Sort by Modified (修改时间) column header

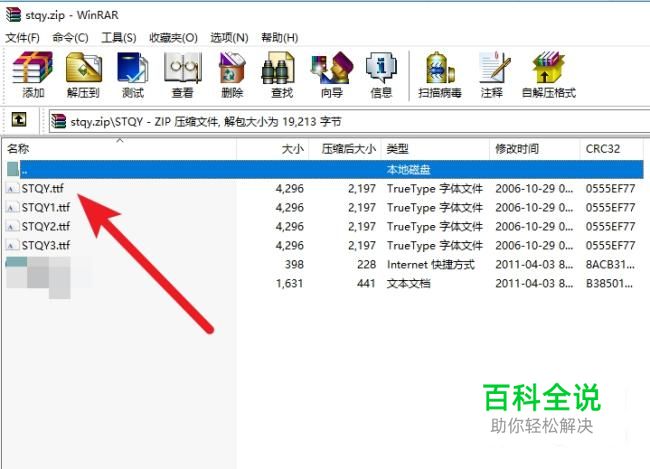[x=535, y=149]
